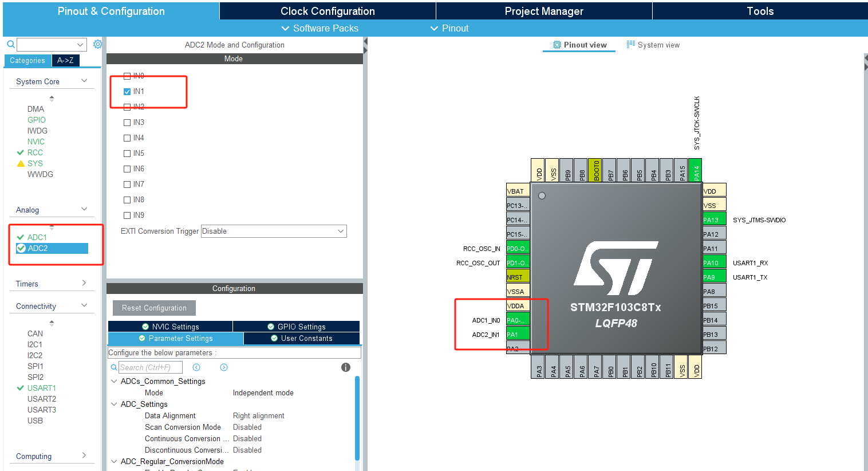Open the Software Packs menu
The image size is (868, 471).
point(320,28)
